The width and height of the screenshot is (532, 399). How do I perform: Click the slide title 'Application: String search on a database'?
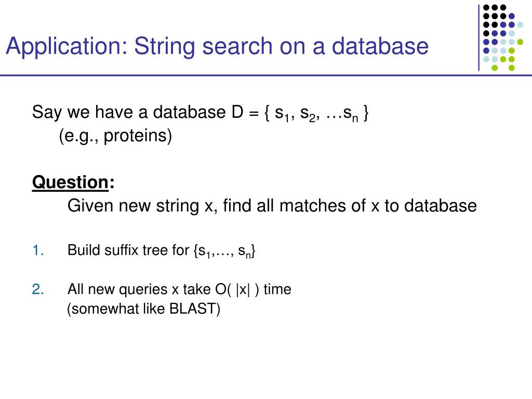tap(217, 46)
